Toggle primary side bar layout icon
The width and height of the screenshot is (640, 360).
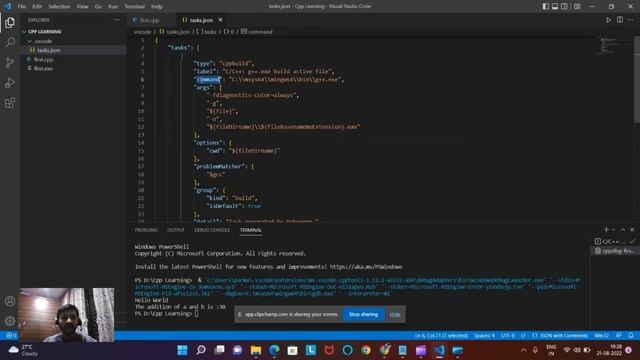coord(546,6)
